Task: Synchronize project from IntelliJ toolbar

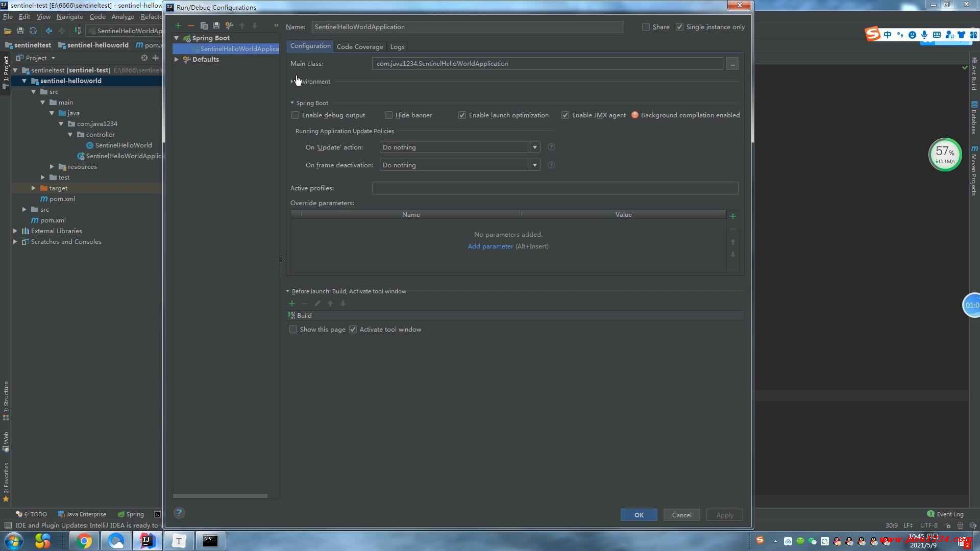Action: (33, 31)
